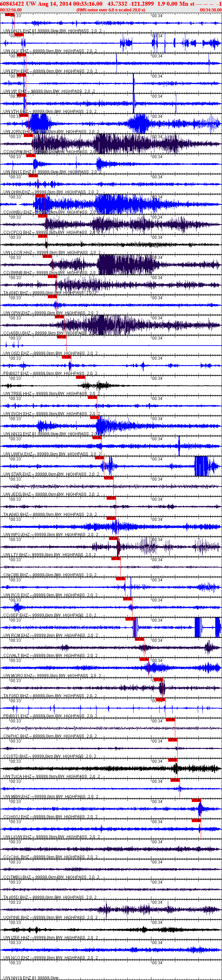Screen dimensions: 222x980
Task: Select the UW GPW EHZ station label
Action: pyautogui.click(x=51, y=313)
